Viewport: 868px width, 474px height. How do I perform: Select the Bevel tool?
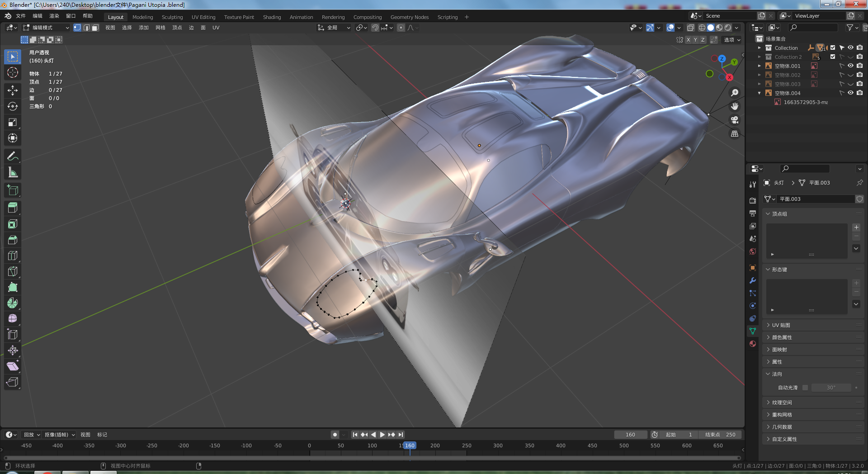13,240
